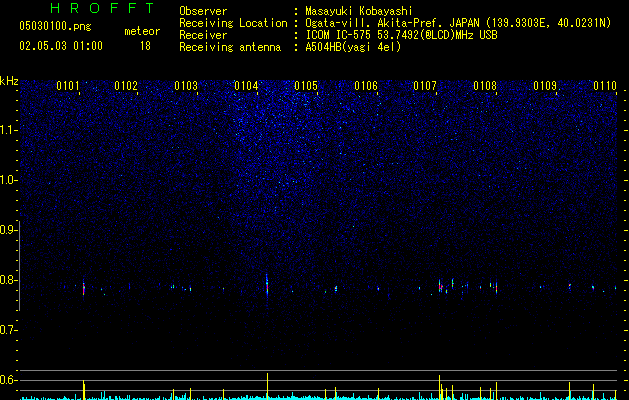Screen dimensions: 629x400
Task: Click the Receiver field label
Action: click(203, 35)
